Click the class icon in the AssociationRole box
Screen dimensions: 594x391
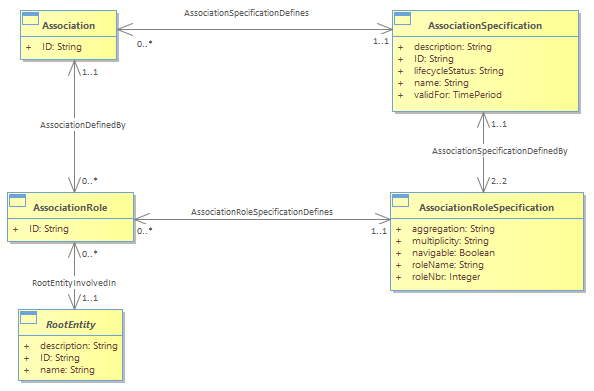click(17, 200)
